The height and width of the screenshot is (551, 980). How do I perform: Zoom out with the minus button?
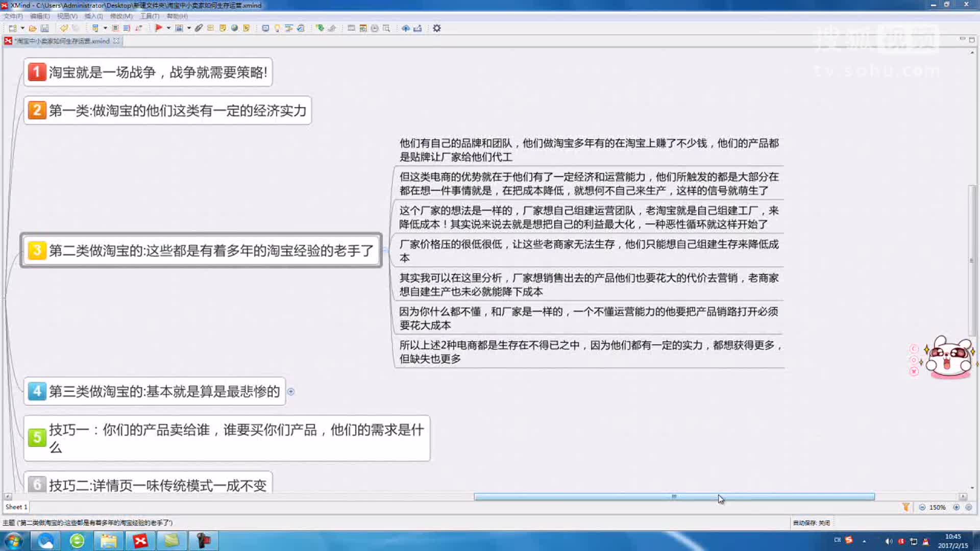(x=923, y=507)
